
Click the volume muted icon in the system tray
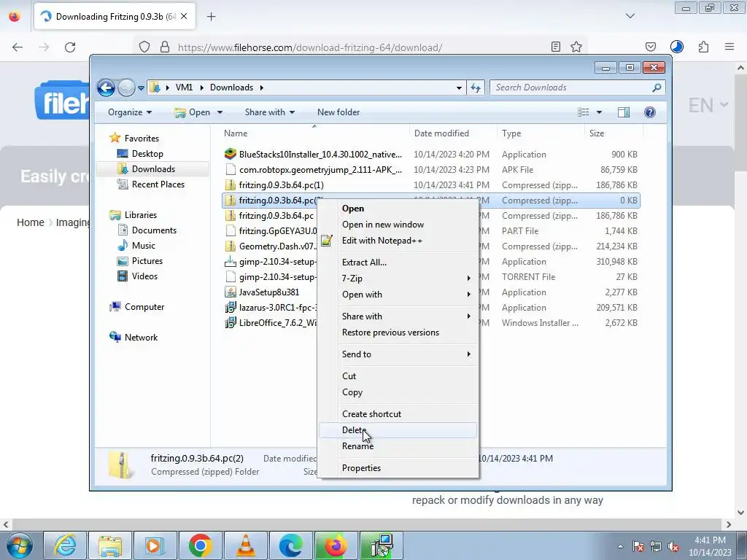[x=673, y=546]
